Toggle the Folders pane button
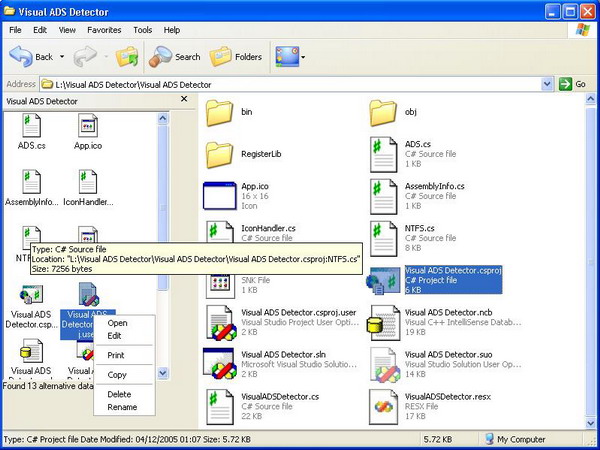The height and width of the screenshot is (450, 600). click(236, 57)
